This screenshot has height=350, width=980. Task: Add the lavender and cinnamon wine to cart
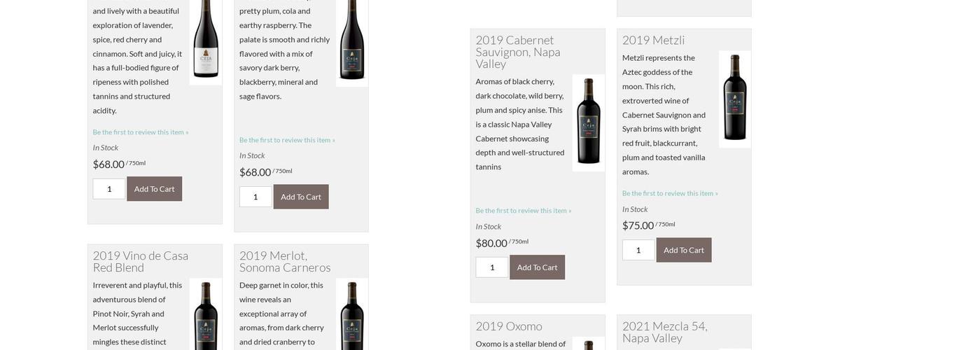point(154,189)
